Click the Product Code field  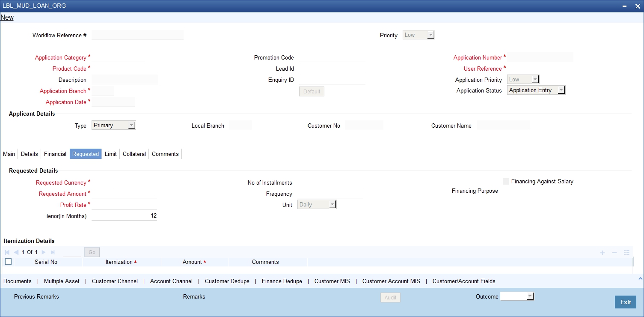pos(104,69)
